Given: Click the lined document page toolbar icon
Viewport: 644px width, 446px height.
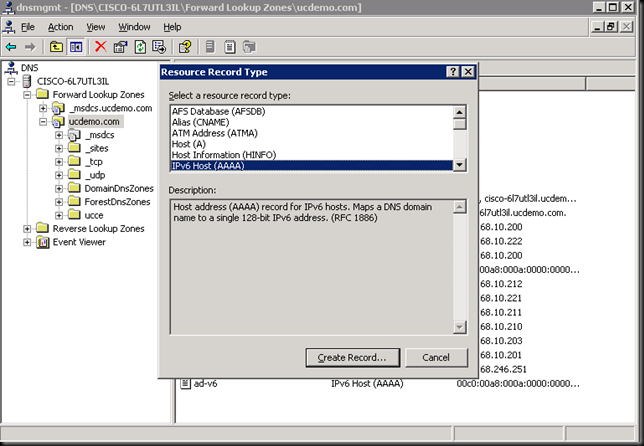Looking at the screenshot, I should 230,47.
